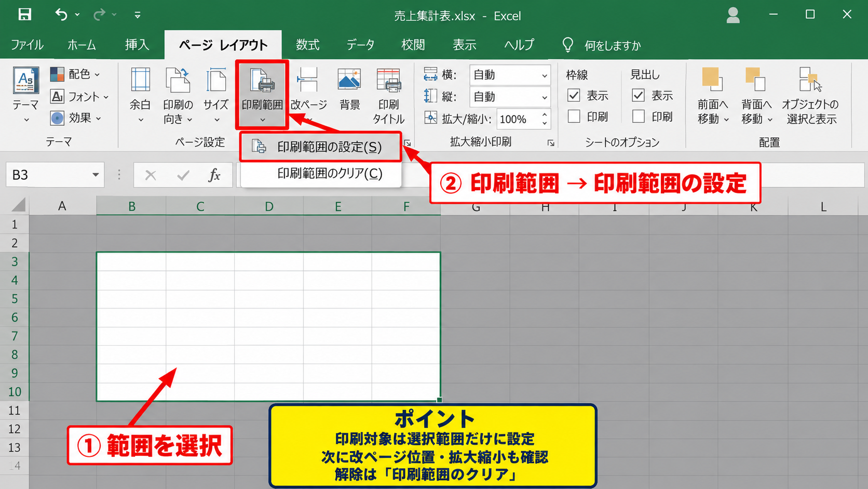Switch to the ヘルプ tab

519,45
